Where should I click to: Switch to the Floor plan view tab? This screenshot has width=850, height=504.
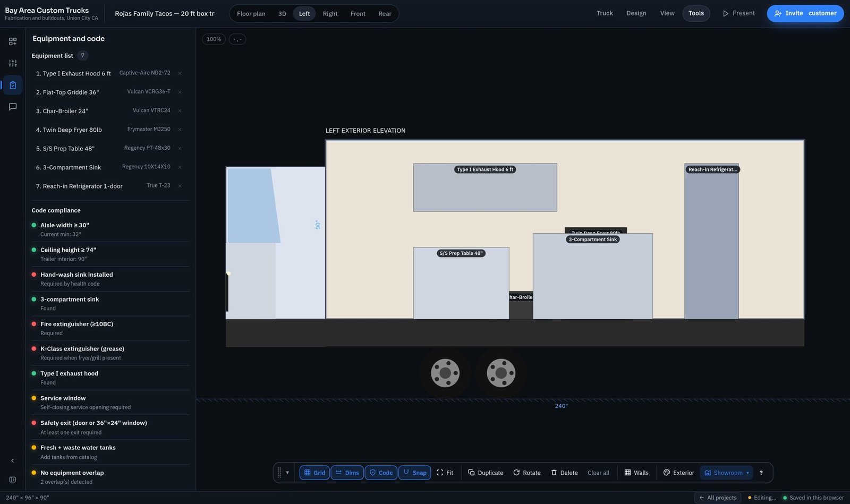(x=251, y=14)
